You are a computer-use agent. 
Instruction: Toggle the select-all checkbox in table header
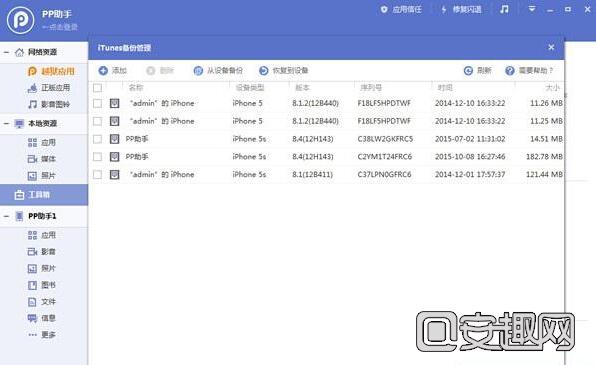tap(98, 88)
